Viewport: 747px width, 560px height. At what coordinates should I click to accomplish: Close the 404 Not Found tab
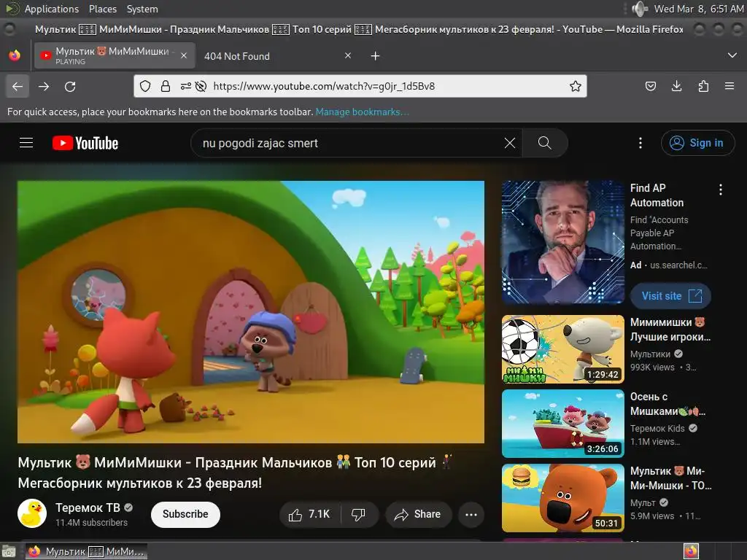coord(348,55)
